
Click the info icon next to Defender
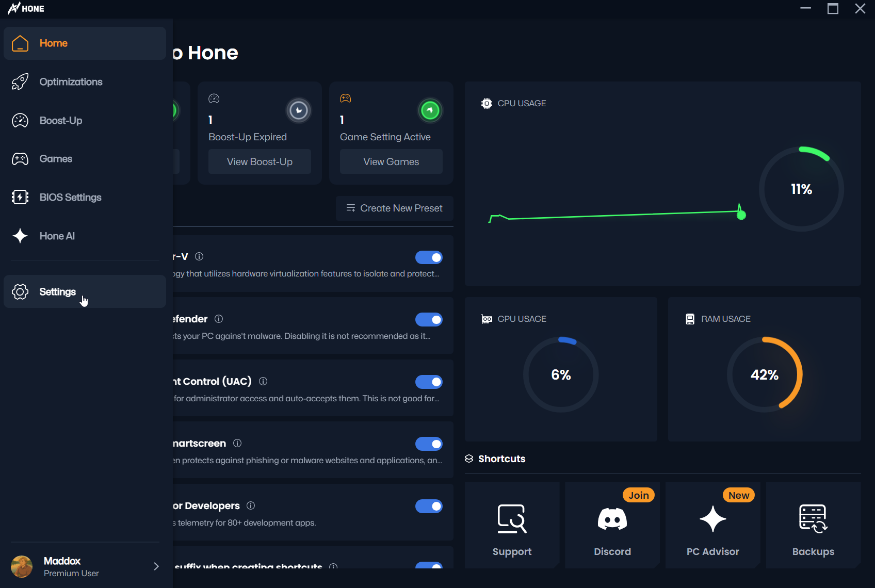click(219, 319)
